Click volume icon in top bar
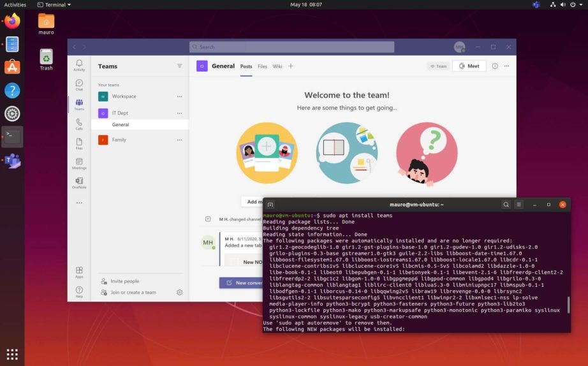 click(563, 4)
